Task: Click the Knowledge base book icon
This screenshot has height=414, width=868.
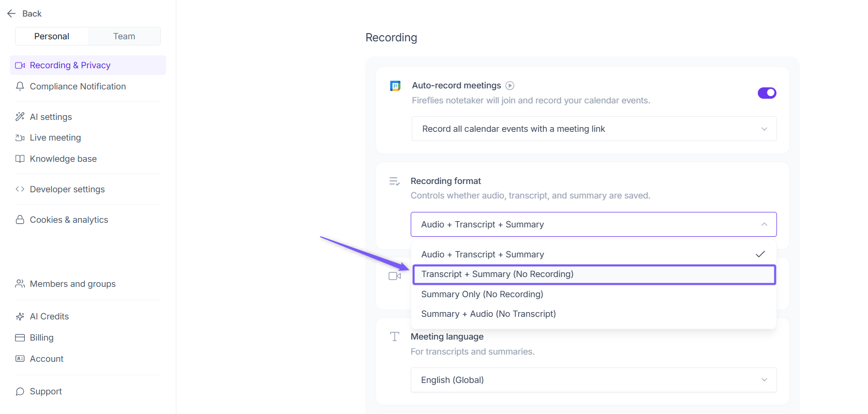Action: [x=20, y=159]
